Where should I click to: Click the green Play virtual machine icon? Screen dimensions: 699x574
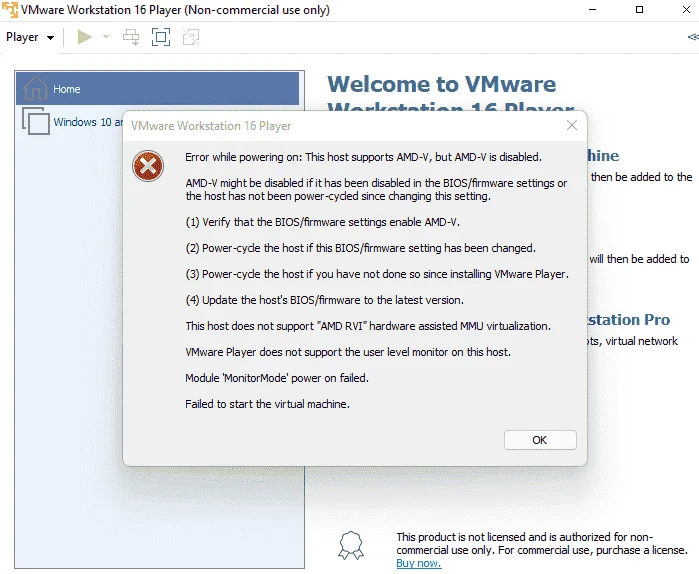click(84, 37)
